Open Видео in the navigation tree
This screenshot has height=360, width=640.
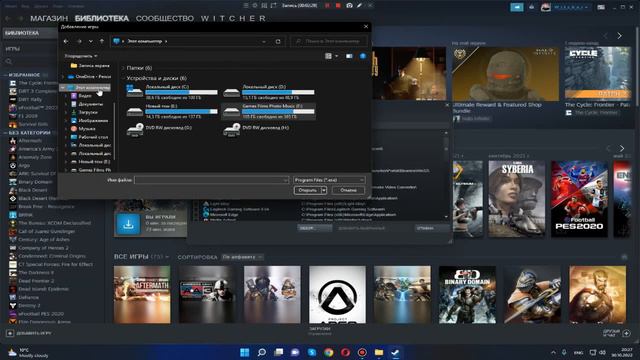point(81,96)
